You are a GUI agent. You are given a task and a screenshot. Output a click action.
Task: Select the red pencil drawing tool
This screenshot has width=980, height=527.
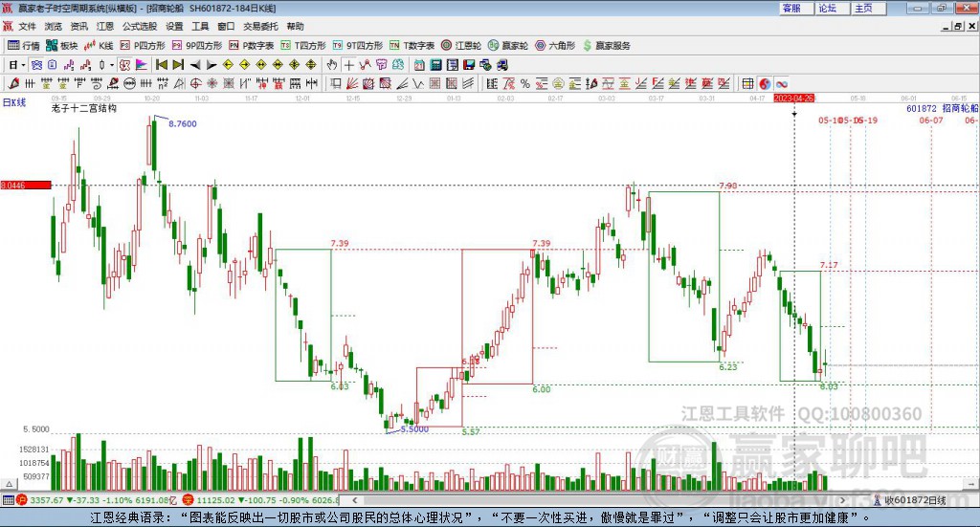tap(13, 83)
